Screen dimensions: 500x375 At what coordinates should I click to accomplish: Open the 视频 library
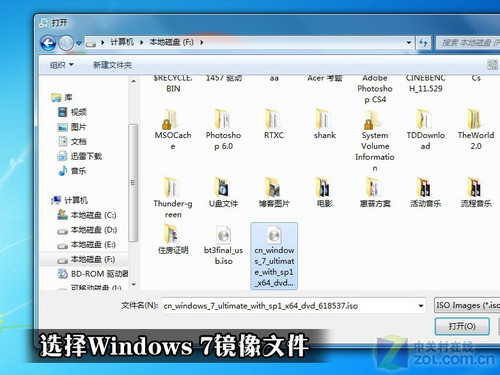tap(72, 112)
